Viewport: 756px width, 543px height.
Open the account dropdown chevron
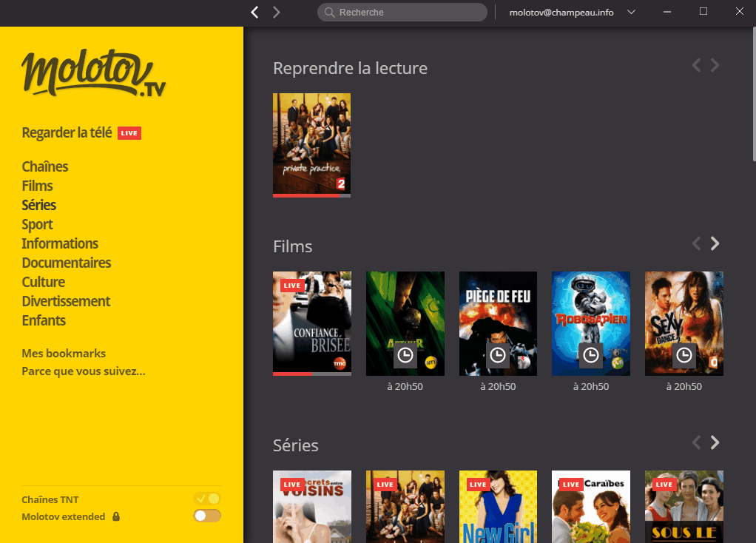pos(631,12)
